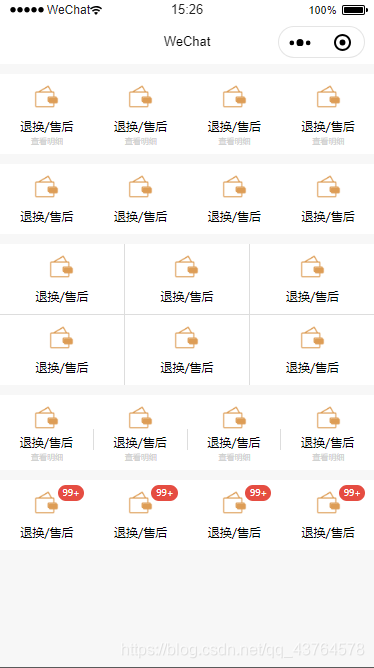Tap the third wallet icon in the divider-separated row
Screen dimensions: 374x668
coord(234,418)
